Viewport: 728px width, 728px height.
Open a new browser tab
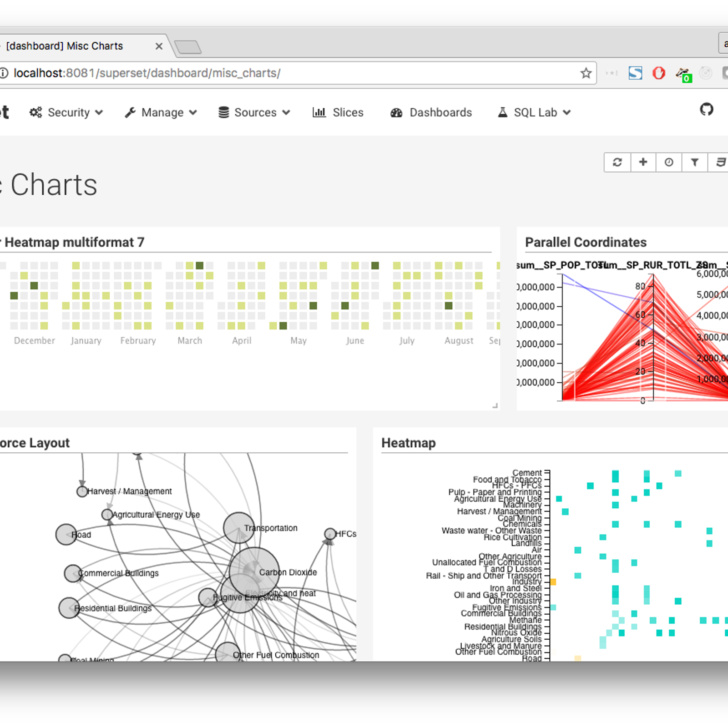(187, 47)
